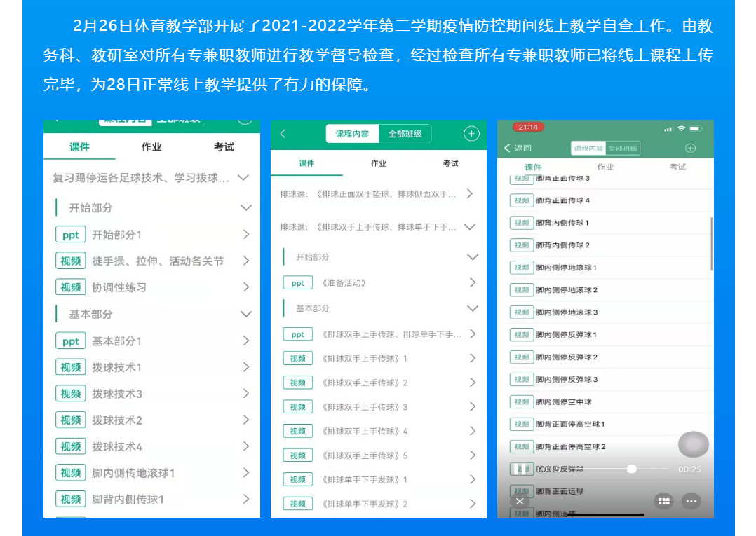Close the video player with the X icon
Screen dimensions: 756x536
[x=520, y=501]
